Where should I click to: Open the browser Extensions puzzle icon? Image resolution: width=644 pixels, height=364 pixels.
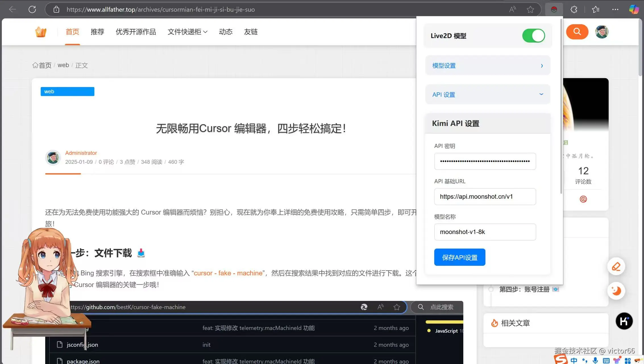pos(574,9)
